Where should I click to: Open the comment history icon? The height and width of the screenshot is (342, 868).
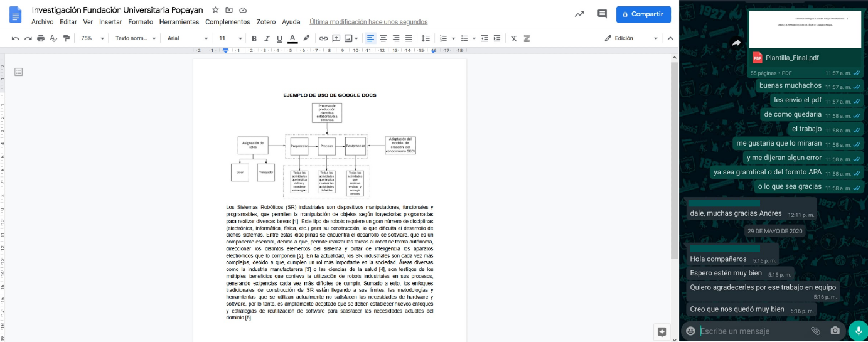(602, 14)
